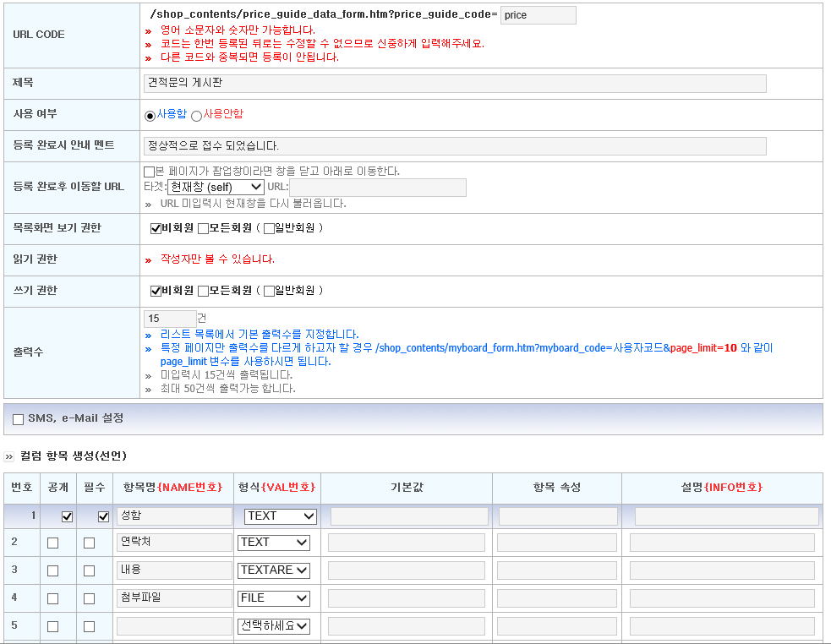This screenshot has width=831, height=644.
Task: Uncheck the 필수 checkbox for row 1 성함
Action: [103, 516]
